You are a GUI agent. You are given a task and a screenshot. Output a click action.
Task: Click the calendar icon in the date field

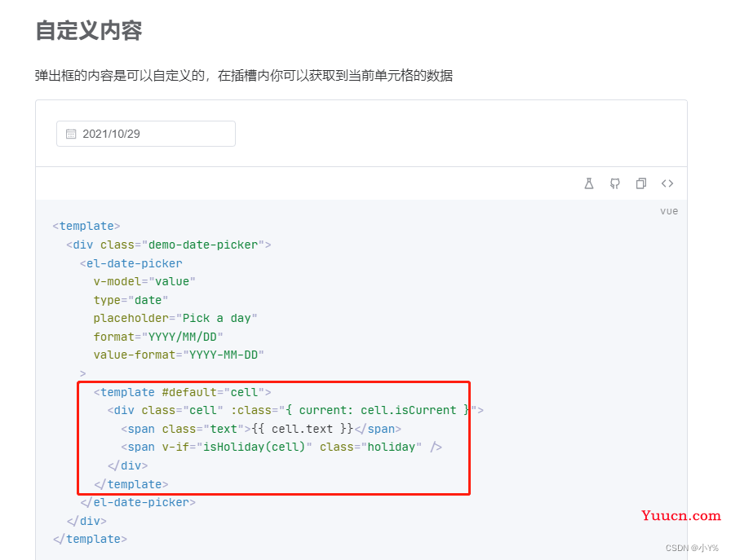click(71, 134)
